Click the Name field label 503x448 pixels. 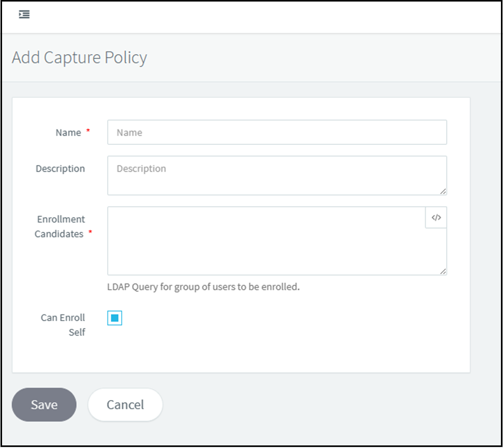pyautogui.click(x=68, y=132)
